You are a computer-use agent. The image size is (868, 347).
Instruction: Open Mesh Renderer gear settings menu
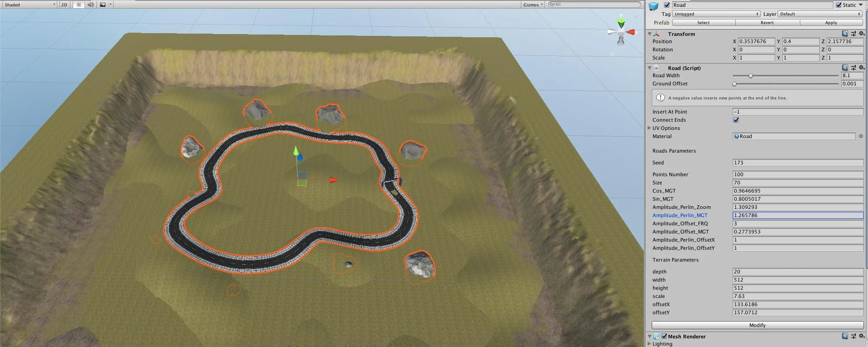click(x=861, y=336)
